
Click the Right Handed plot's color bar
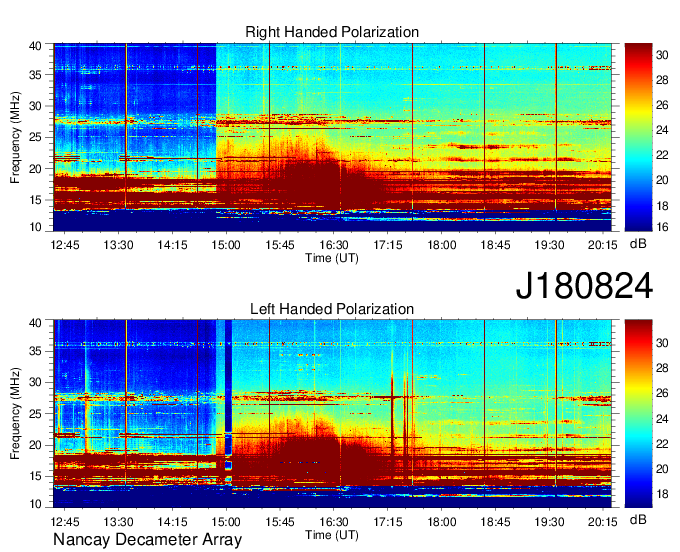638,137
